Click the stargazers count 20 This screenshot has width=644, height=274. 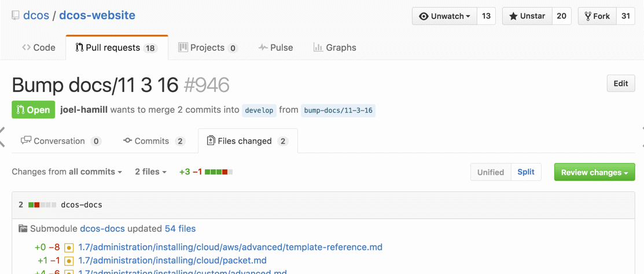pos(561,16)
